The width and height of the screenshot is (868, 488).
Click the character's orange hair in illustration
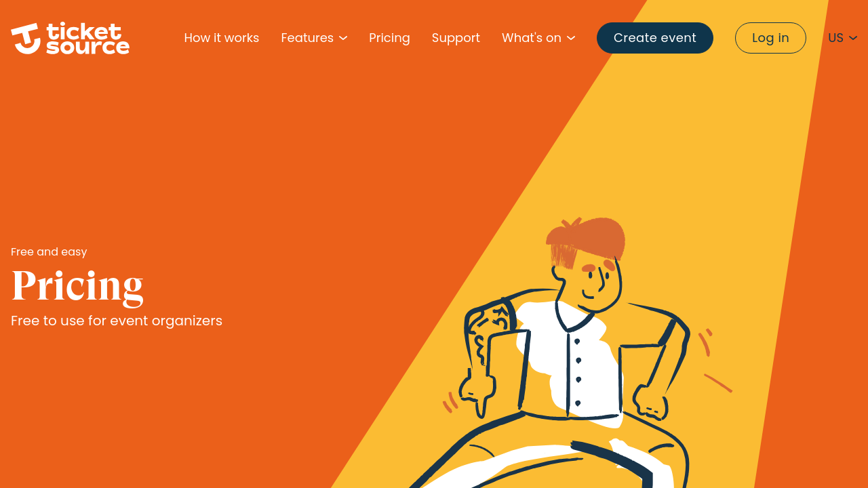[x=586, y=240]
